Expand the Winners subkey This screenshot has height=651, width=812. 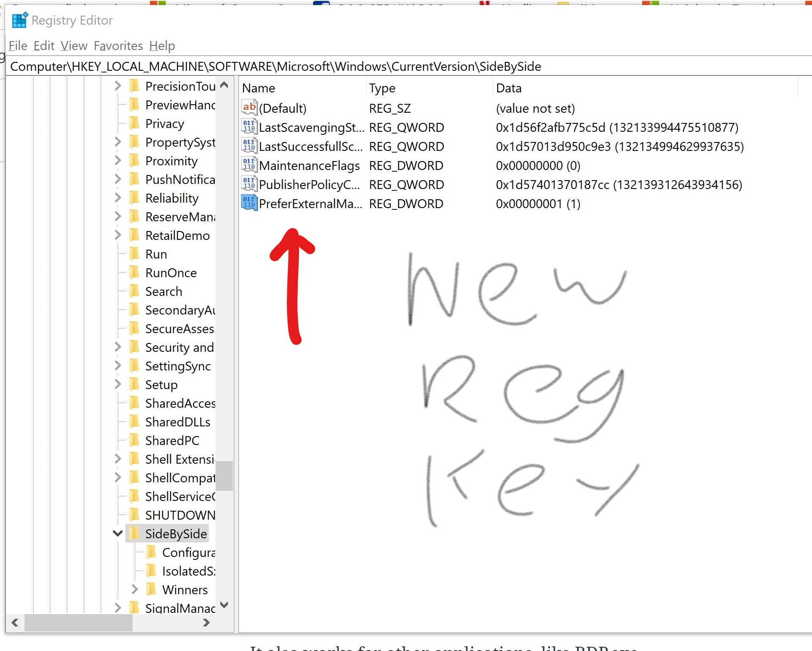coord(135,590)
